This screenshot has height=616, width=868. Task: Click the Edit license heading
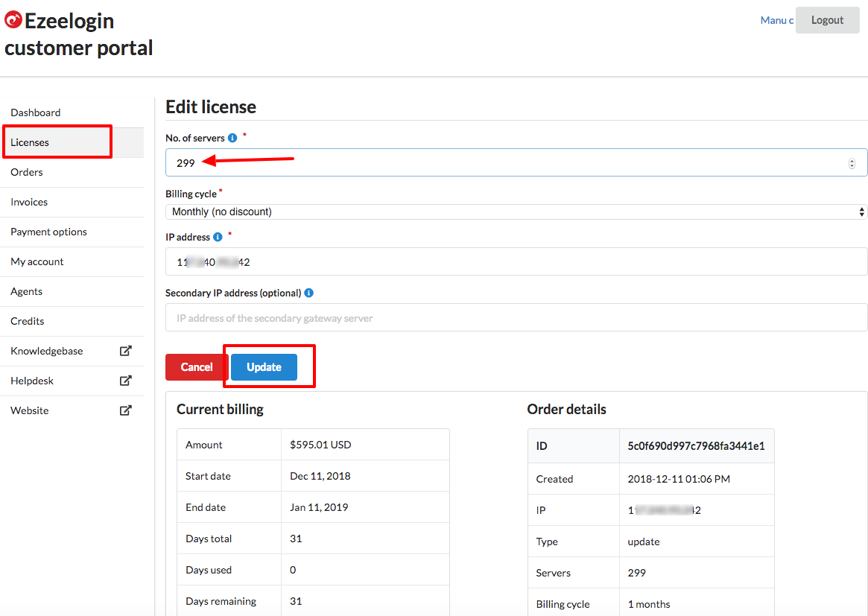(x=211, y=107)
